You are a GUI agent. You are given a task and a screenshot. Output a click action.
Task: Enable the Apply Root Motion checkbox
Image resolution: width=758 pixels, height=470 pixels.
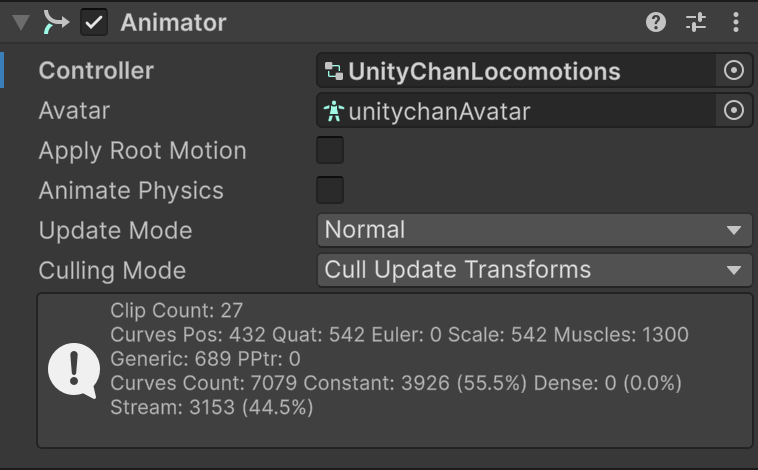tap(330, 151)
